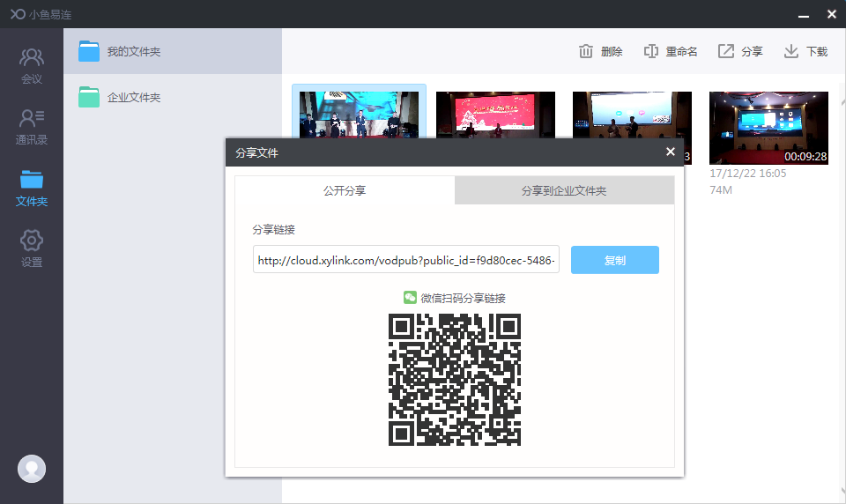Viewport: 846px width, 504px height.
Task: Click the WeChat icon beside 微信扫码分享链接
Action: pos(410,297)
